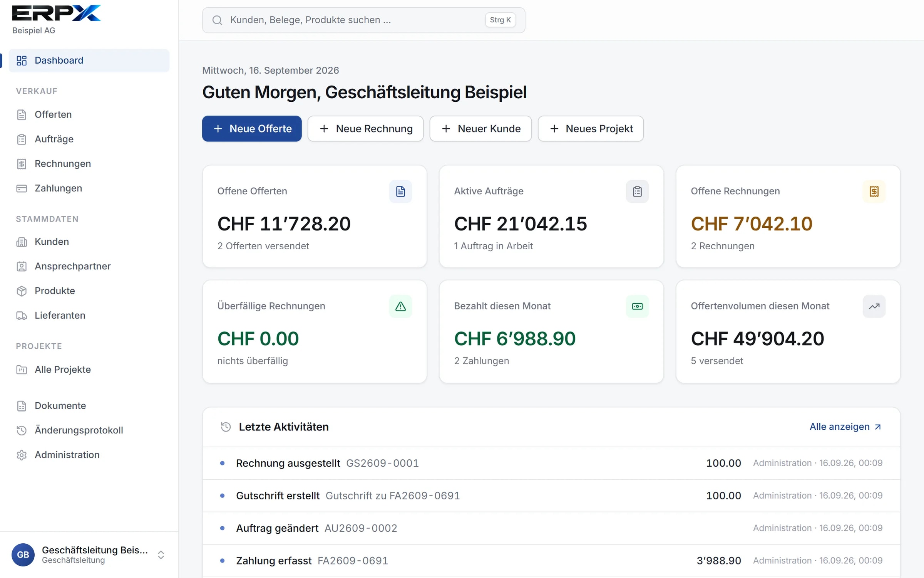924x578 pixels.
Task: Open Dokumente in the sidebar
Action: click(x=89, y=406)
